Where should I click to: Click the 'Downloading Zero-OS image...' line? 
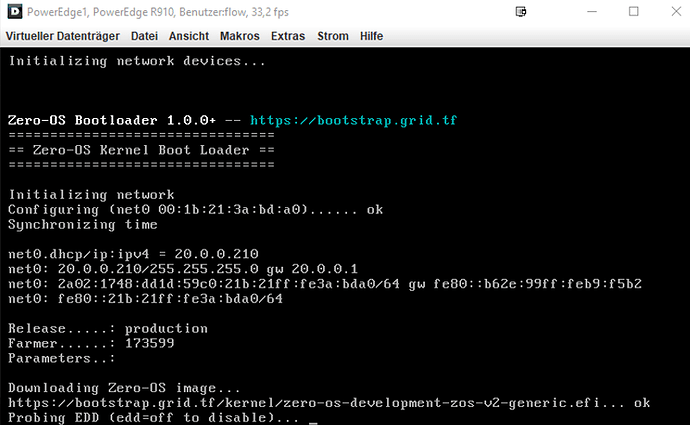(124, 388)
